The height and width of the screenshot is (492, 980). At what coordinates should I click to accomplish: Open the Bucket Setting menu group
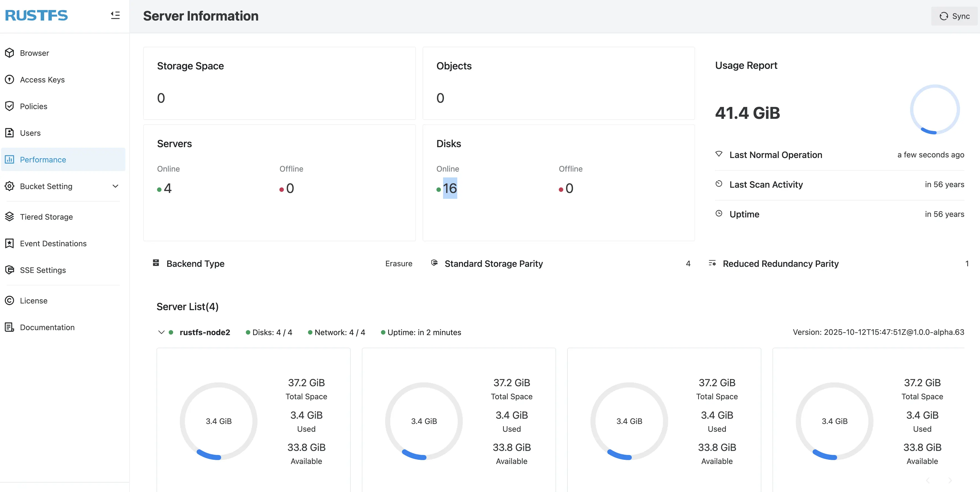coord(46,186)
